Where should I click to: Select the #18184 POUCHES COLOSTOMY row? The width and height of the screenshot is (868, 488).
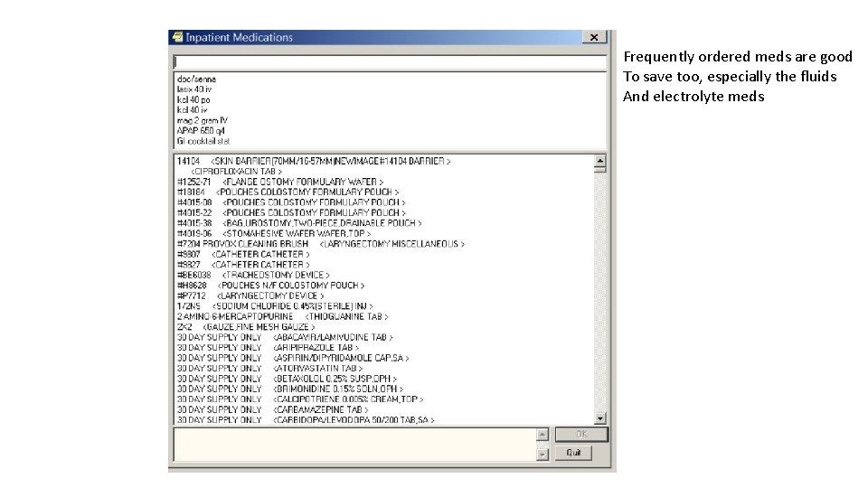(x=288, y=192)
